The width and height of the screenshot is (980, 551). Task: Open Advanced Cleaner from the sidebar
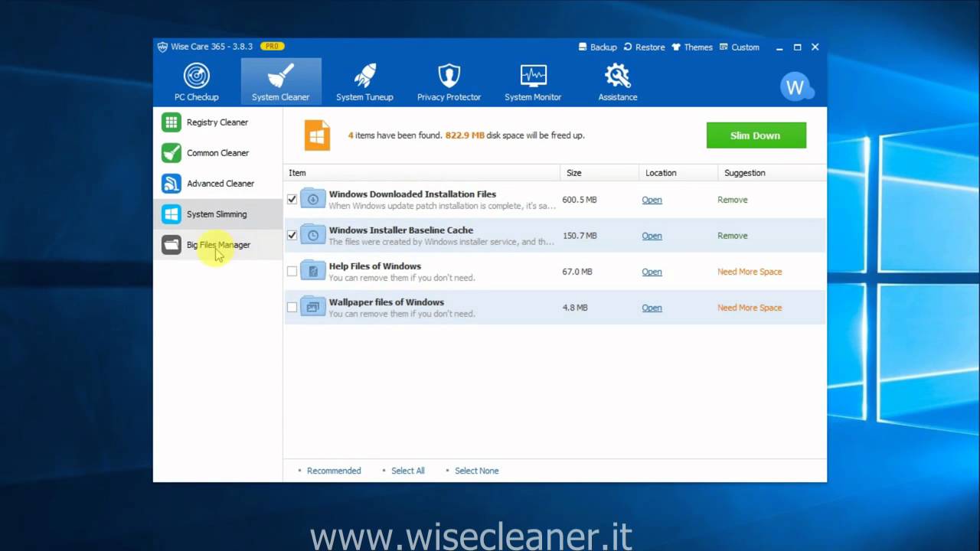point(220,184)
